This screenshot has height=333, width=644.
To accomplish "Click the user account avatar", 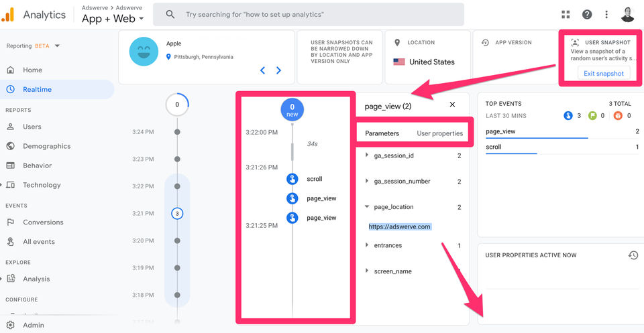I will 628,14.
